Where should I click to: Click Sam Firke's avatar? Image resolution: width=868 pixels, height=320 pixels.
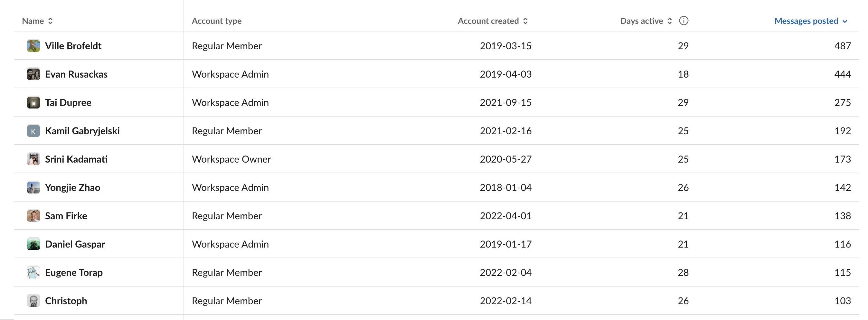[x=33, y=216]
